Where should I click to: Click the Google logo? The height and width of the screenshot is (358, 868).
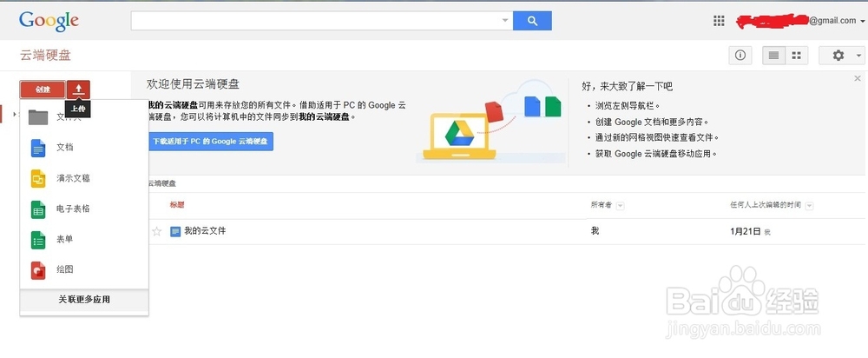pos(49,21)
